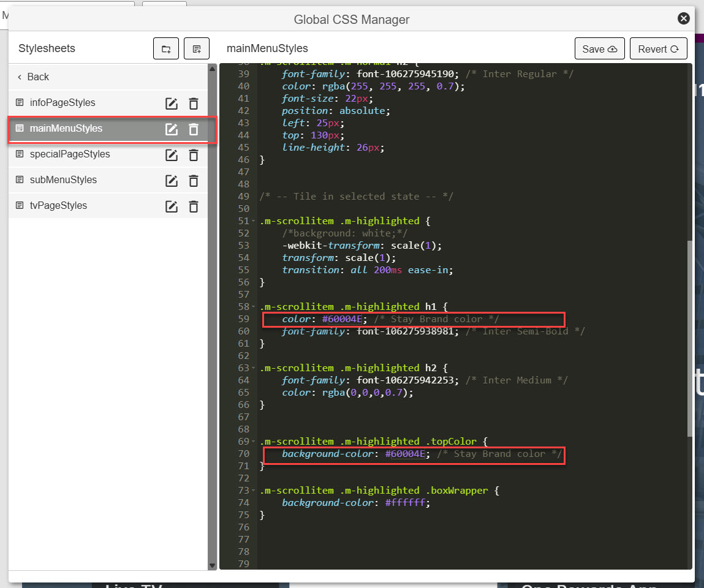Fold the CSS rule at line 58
The height and width of the screenshot is (588, 704).
click(254, 307)
